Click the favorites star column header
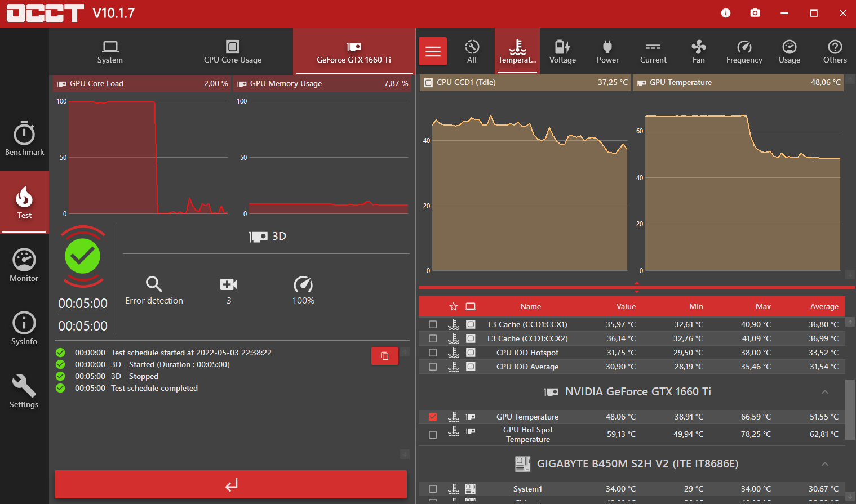The image size is (856, 504). tap(454, 306)
